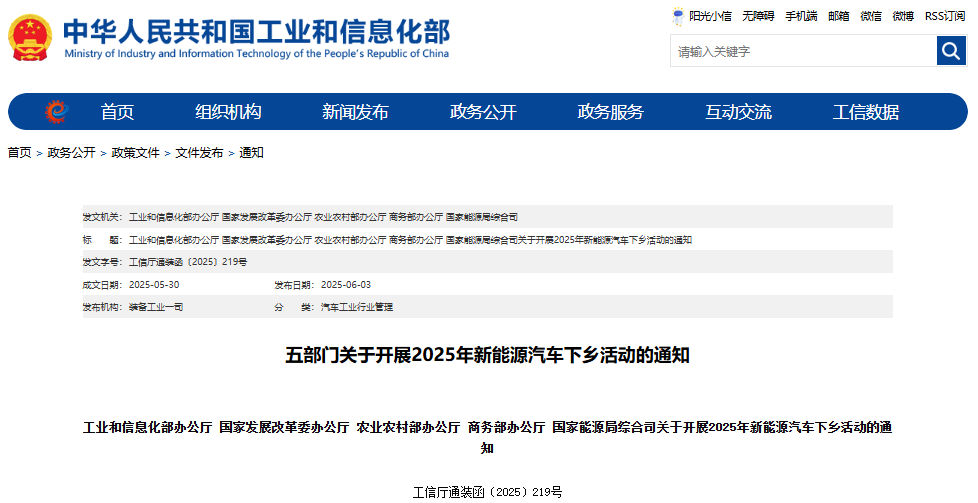Click the 无障碍 accessibility link
978x503 pixels.
pyautogui.click(x=758, y=16)
